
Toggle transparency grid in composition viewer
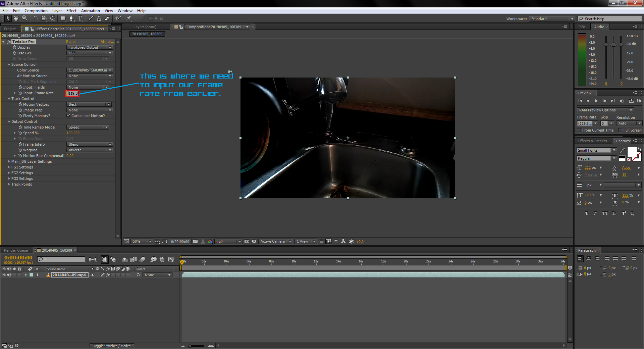[x=254, y=241]
